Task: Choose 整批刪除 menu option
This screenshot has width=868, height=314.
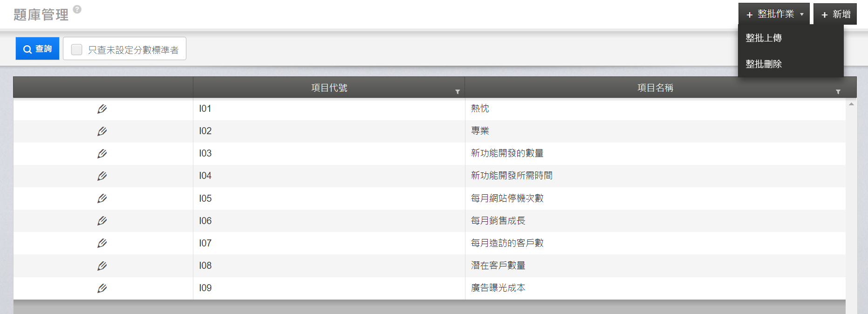Action: click(x=764, y=64)
